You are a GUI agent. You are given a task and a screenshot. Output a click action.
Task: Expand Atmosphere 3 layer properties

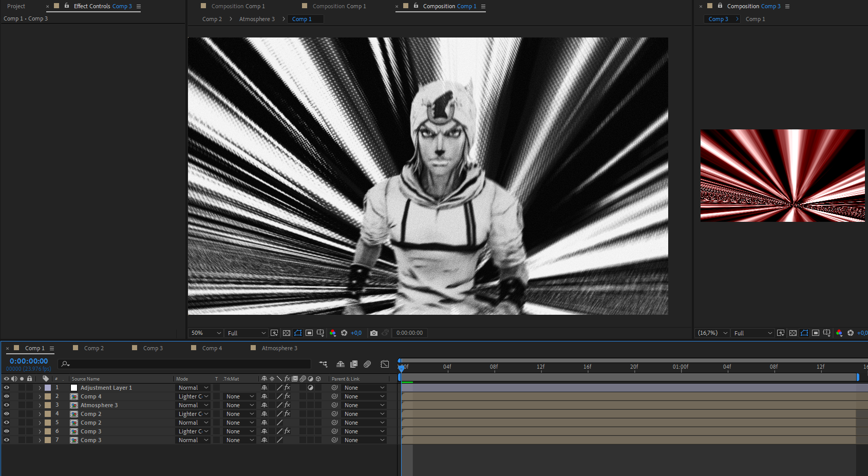point(40,405)
